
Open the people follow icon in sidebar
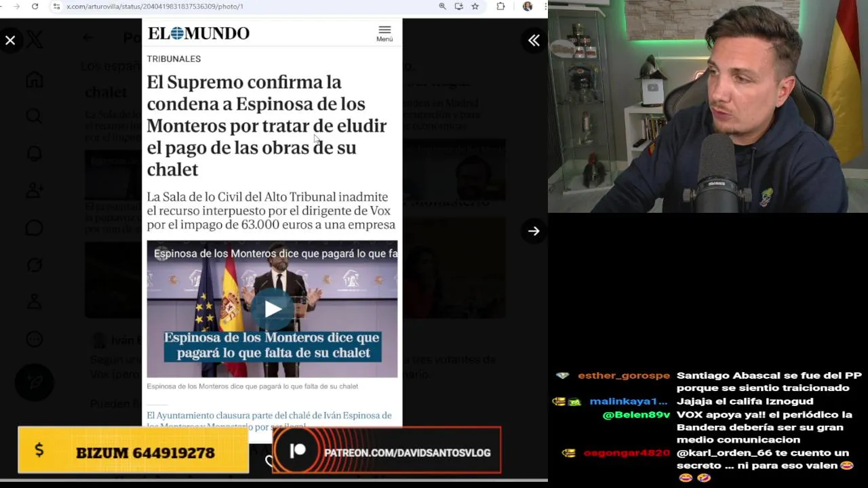tap(35, 191)
